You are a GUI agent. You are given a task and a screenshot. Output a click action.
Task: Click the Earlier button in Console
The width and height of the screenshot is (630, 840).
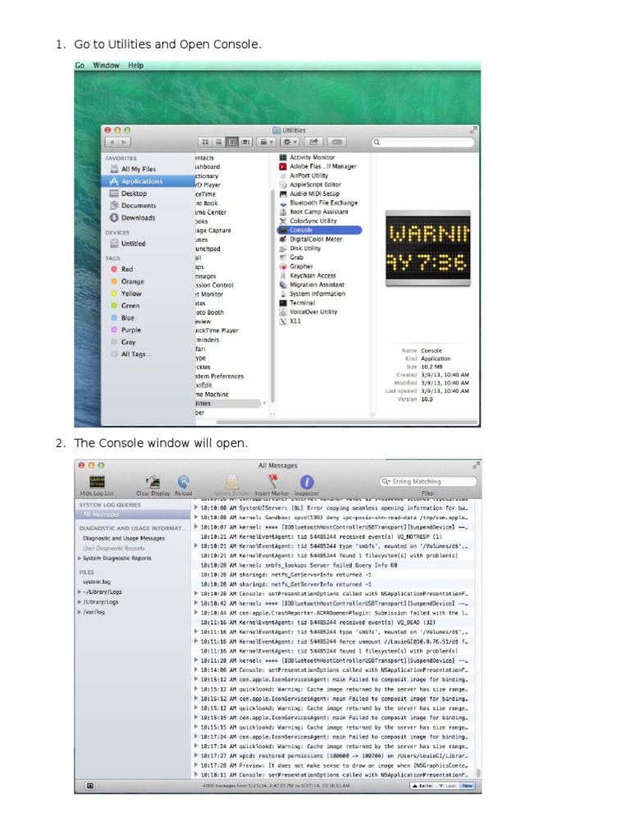pyautogui.click(x=422, y=785)
